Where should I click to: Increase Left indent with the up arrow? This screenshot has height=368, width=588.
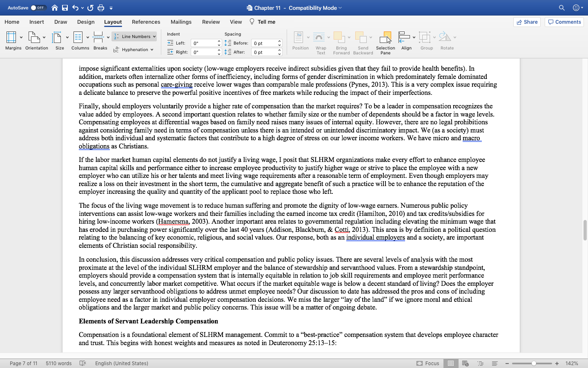click(x=219, y=41)
